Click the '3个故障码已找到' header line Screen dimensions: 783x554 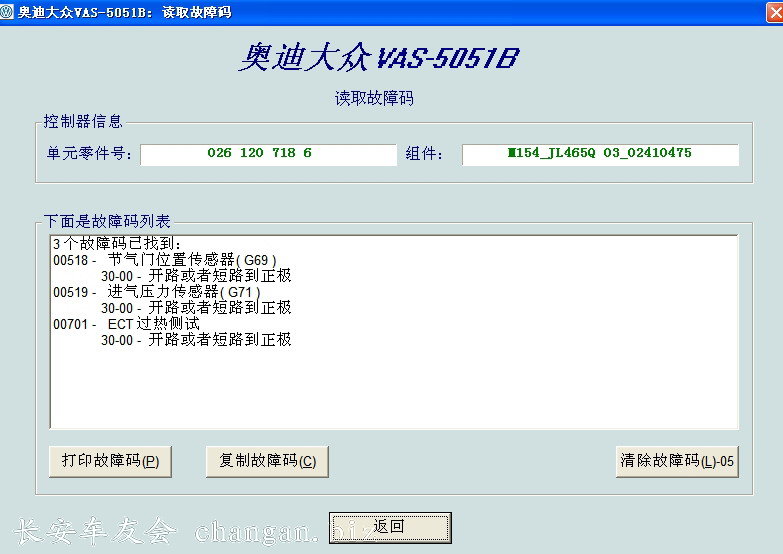[117, 243]
